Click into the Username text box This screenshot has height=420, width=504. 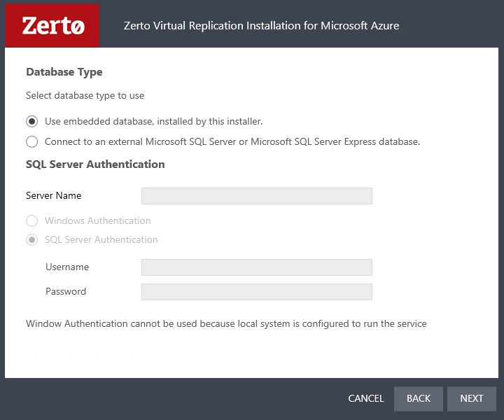(x=257, y=267)
